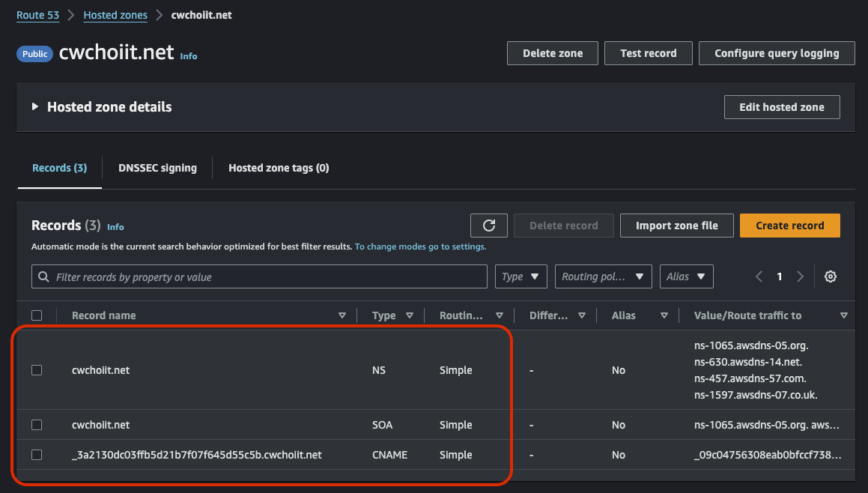Click Import zone file button
868x493 pixels.
(676, 226)
